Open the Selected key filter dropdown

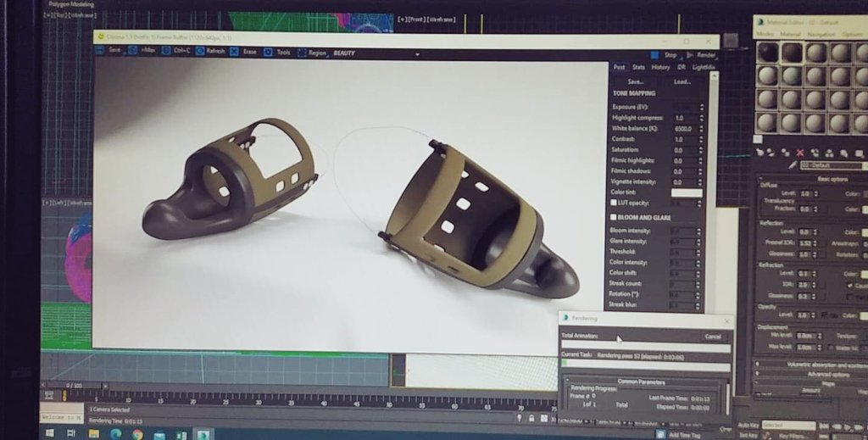click(x=788, y=426)
